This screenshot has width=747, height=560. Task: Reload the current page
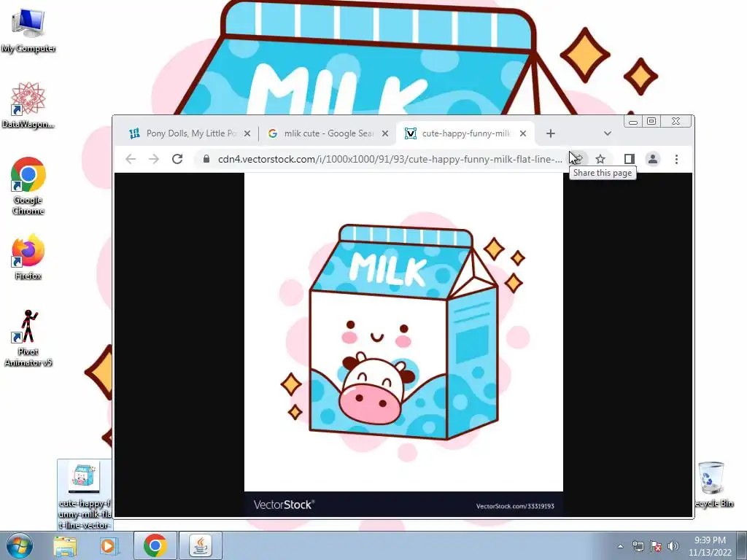[x=177, y=159]
